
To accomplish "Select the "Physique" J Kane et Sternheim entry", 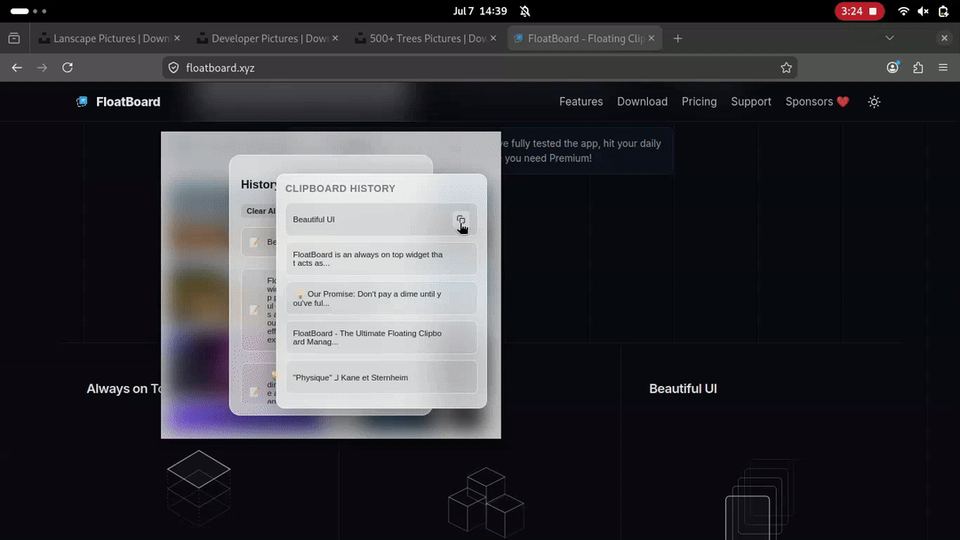I will (381, 377).
